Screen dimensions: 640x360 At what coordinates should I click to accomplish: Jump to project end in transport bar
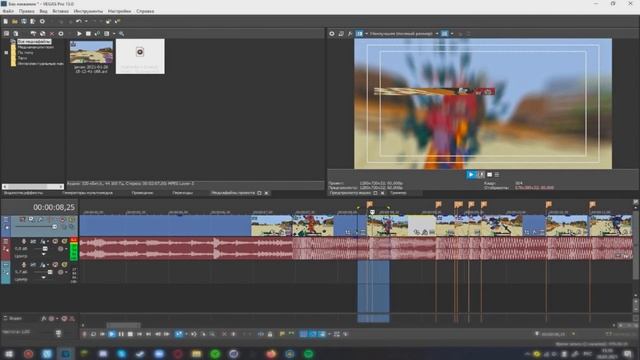click(x=148, y=334)
